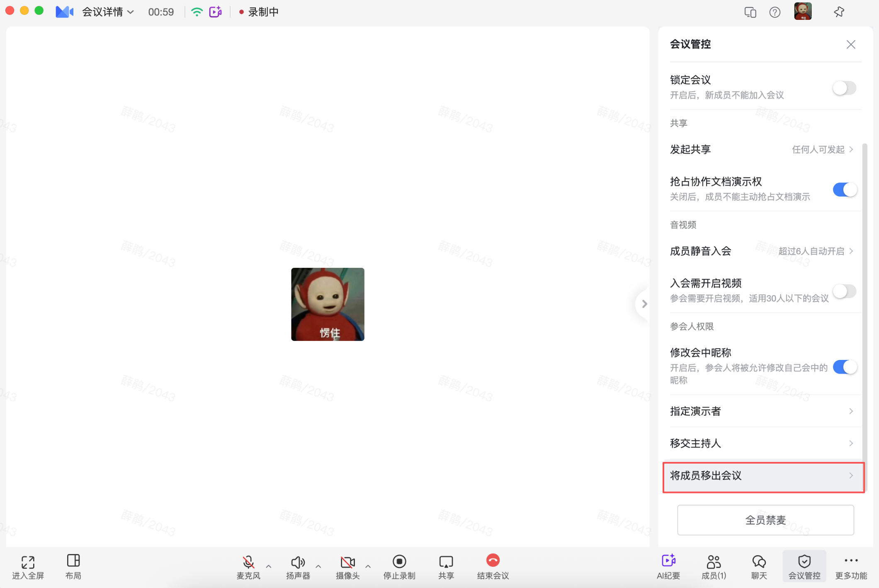The image size is (879, 588).
Task: Disable 抢占协作文档演示权 switch
Action: coord(845,190)
